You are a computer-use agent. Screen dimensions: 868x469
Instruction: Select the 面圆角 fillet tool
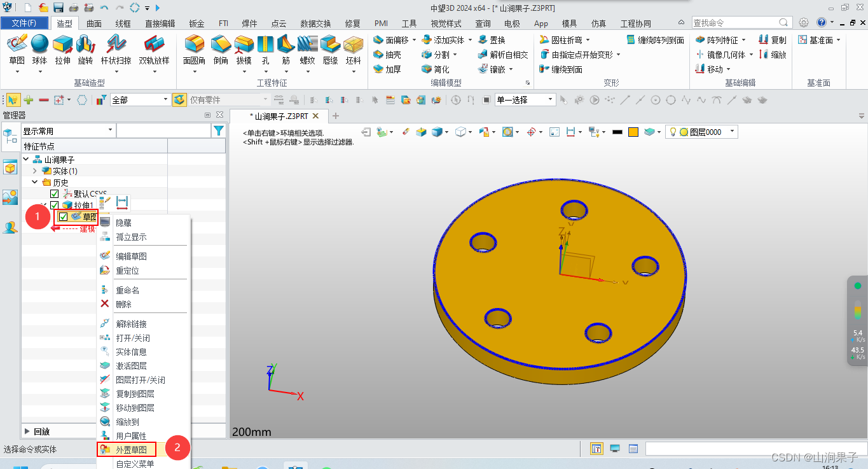(194, 50)
